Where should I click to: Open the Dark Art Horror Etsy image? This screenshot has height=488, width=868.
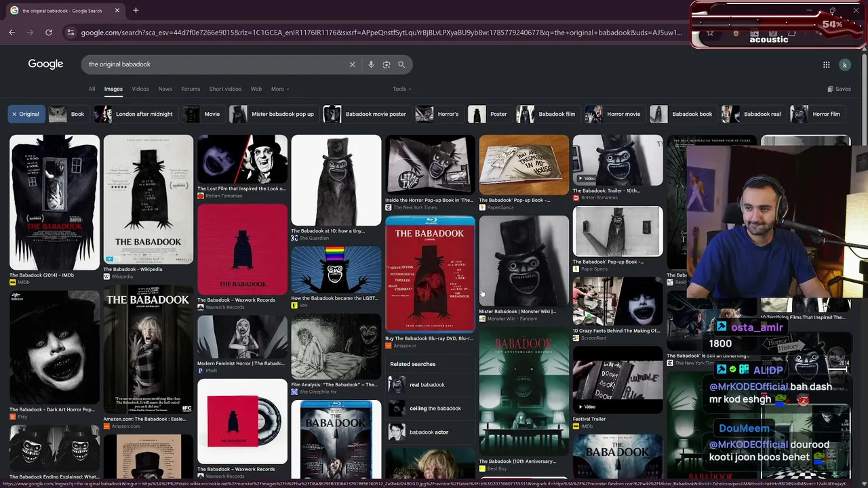point(54,348)
